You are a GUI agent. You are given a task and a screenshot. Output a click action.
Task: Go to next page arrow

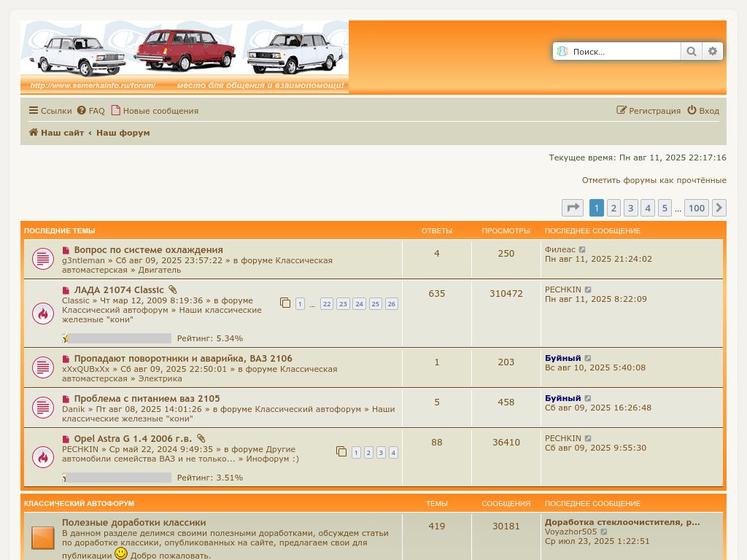click(x=719, y=208)
